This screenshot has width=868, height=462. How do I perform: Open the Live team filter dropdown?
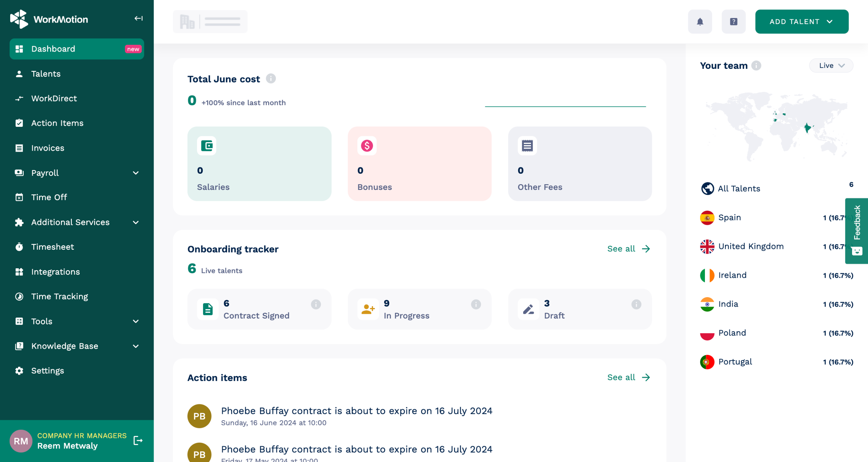pyautogui.click(x=831, y=65)
